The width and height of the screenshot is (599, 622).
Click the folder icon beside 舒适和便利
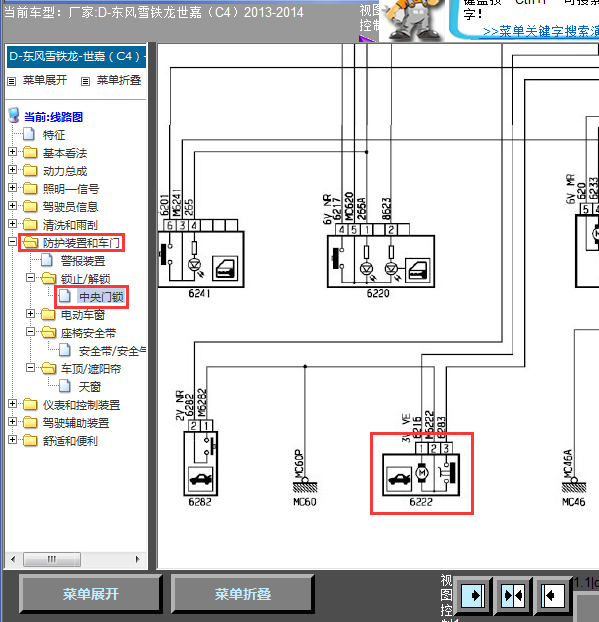30,440
